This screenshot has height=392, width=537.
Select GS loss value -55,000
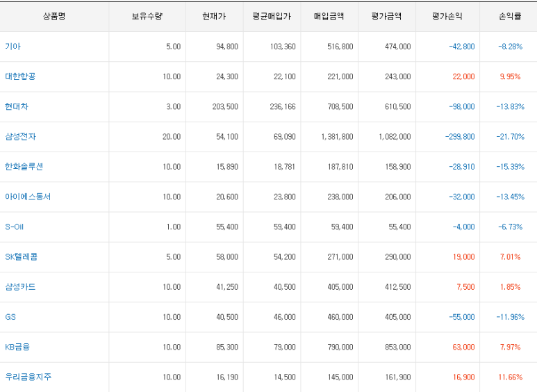462,317
